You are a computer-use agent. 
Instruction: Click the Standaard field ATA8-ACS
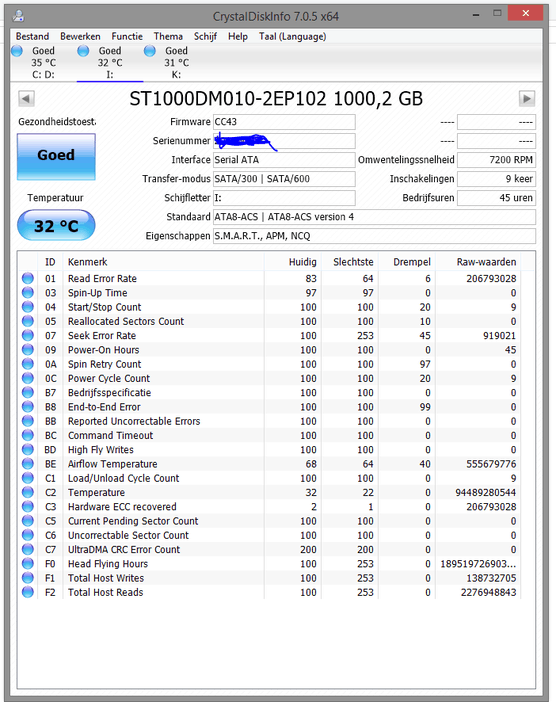pyautogui.click(x=374, y=217)
